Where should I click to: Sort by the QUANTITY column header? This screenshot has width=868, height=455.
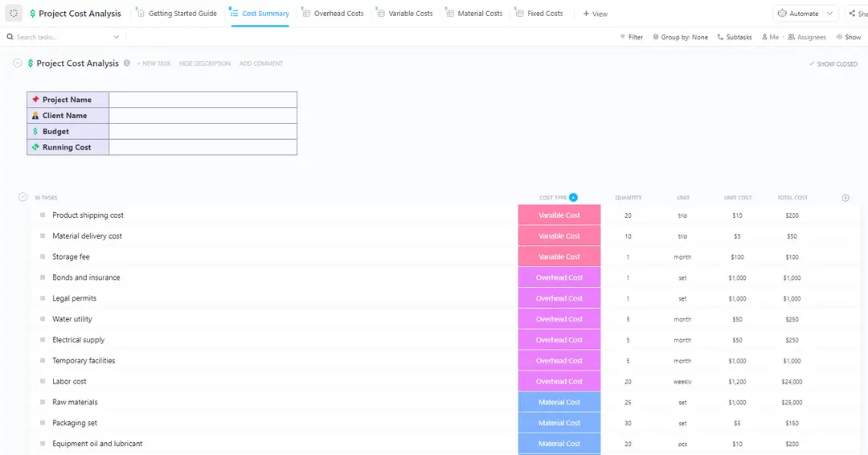[x=628, y=198]
